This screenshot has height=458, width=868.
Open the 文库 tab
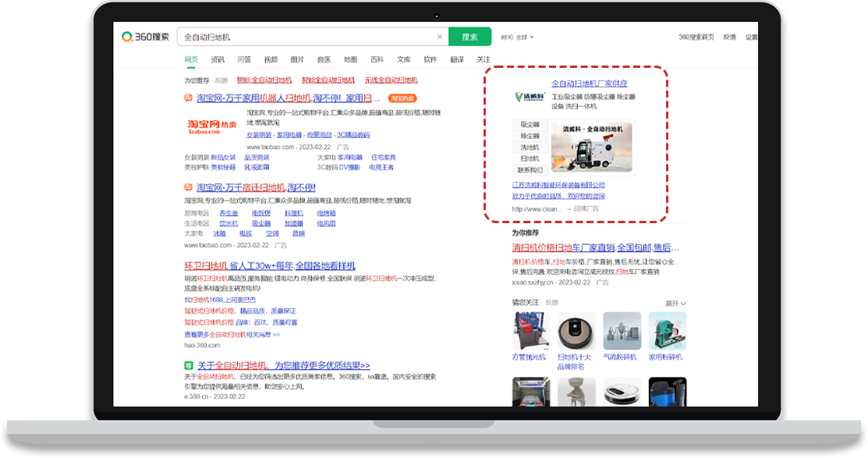click(403, 59)
